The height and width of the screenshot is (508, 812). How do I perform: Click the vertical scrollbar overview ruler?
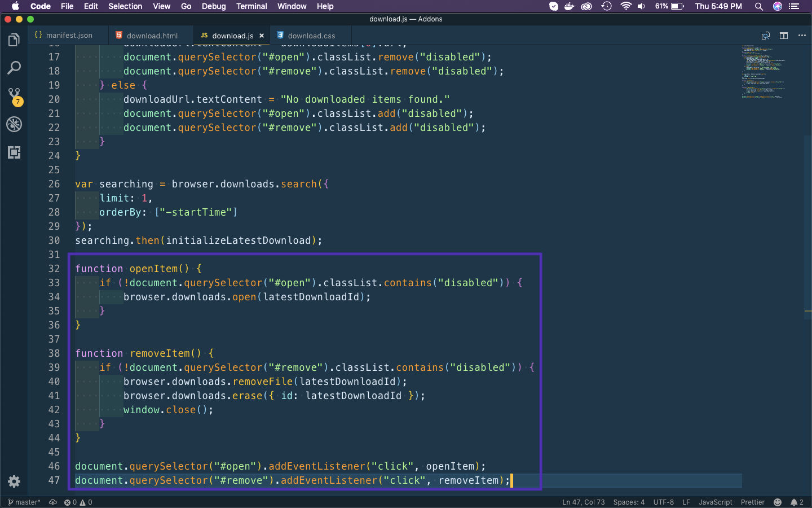807,271
